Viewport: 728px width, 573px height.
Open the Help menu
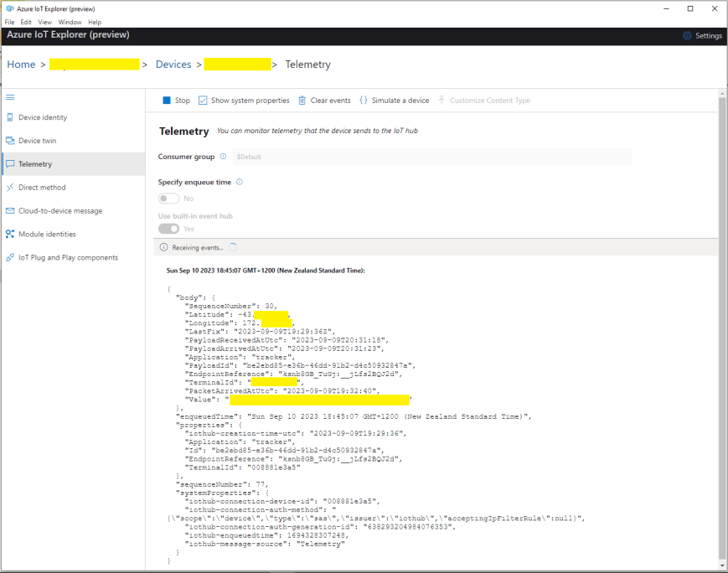[x=95, y=22]
